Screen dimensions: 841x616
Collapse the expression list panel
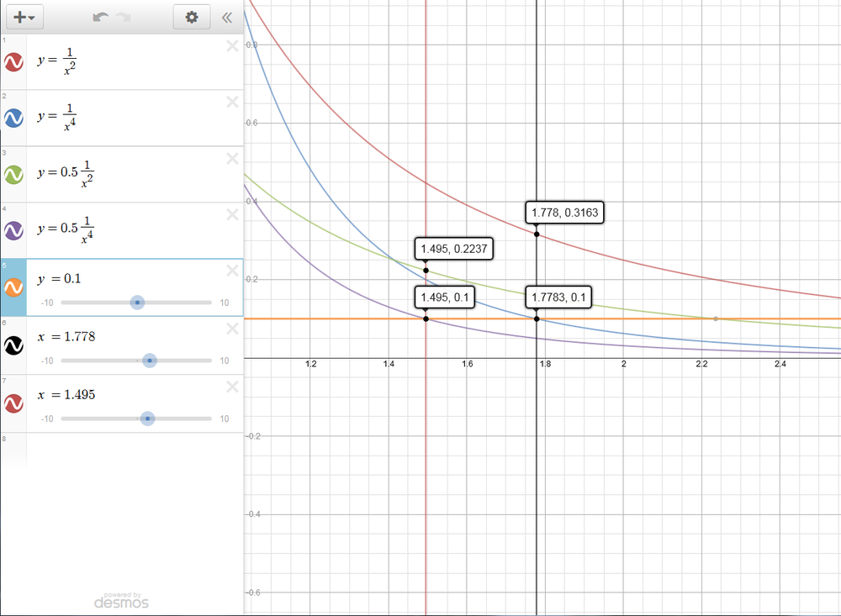point(227,18)
